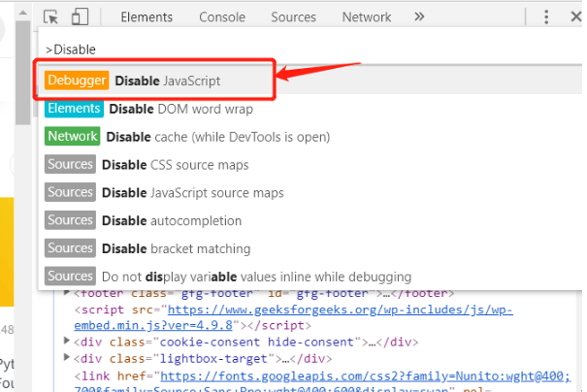Select Disable DOM word wrap command

[x=310, y=109]
